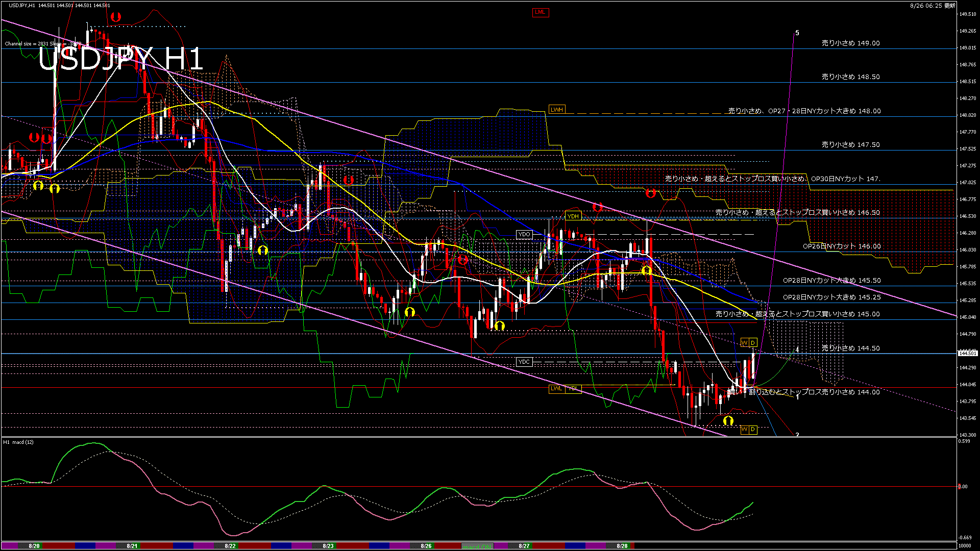
Task: Click the 売り小さめ 149.00 order label
Action: [850, 43]
